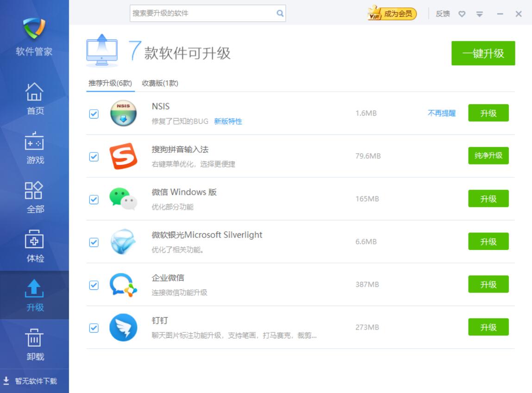
Task: Click the 273MB size text
Action: (367, 327)
